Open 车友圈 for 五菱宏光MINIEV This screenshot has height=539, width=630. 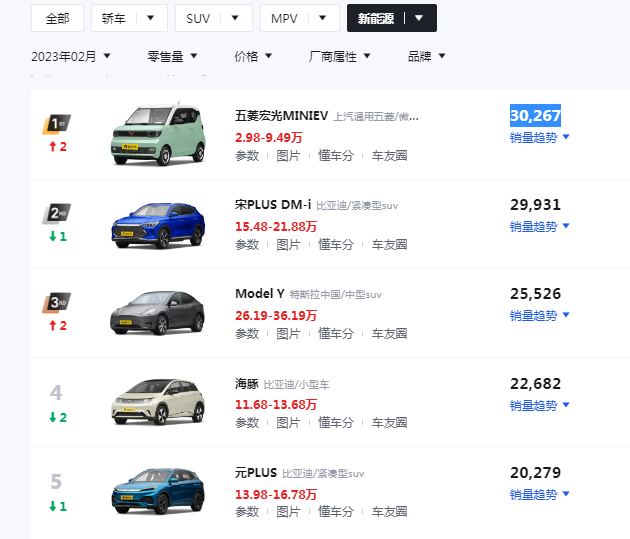coord(389,155)
